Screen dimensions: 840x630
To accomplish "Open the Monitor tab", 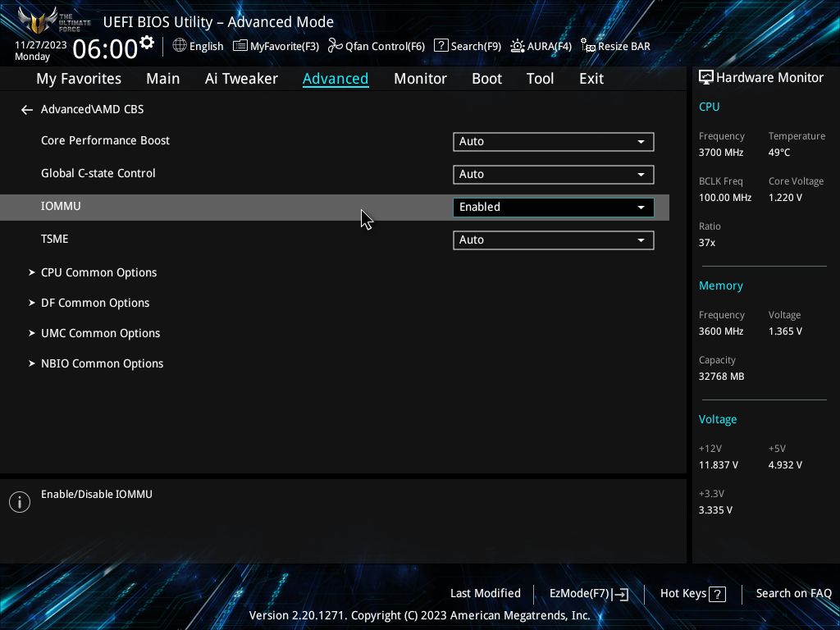I will click(420, 79).
